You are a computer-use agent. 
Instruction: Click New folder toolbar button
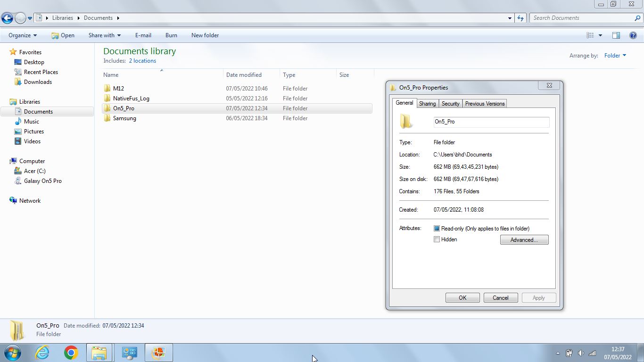tap(205, 35)
